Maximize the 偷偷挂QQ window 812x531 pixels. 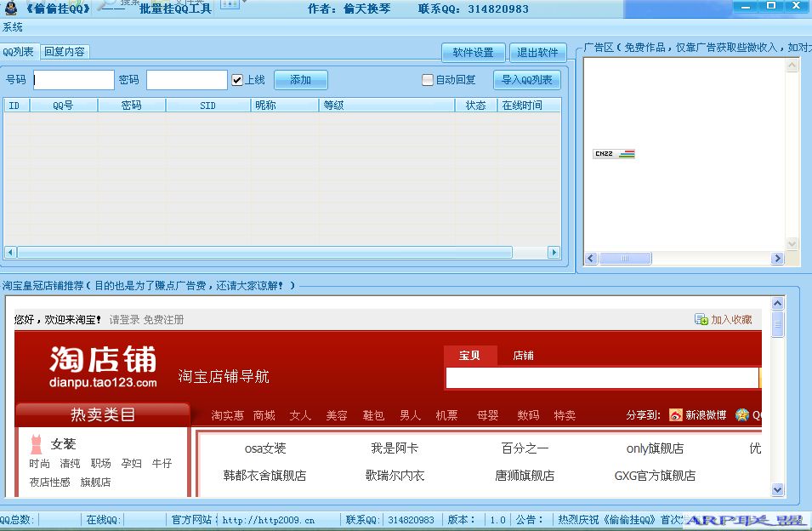771,6
